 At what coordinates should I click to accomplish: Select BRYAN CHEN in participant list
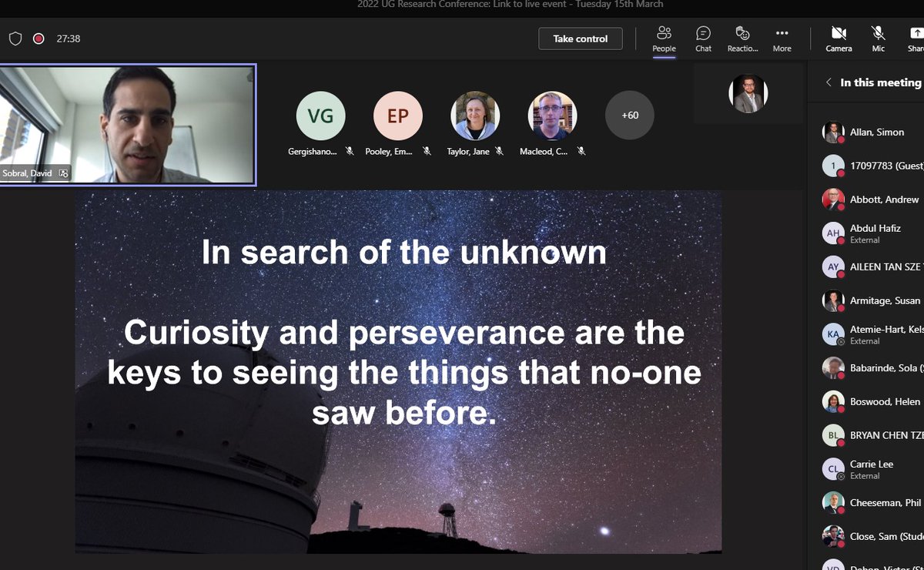(x=872, y=435)
